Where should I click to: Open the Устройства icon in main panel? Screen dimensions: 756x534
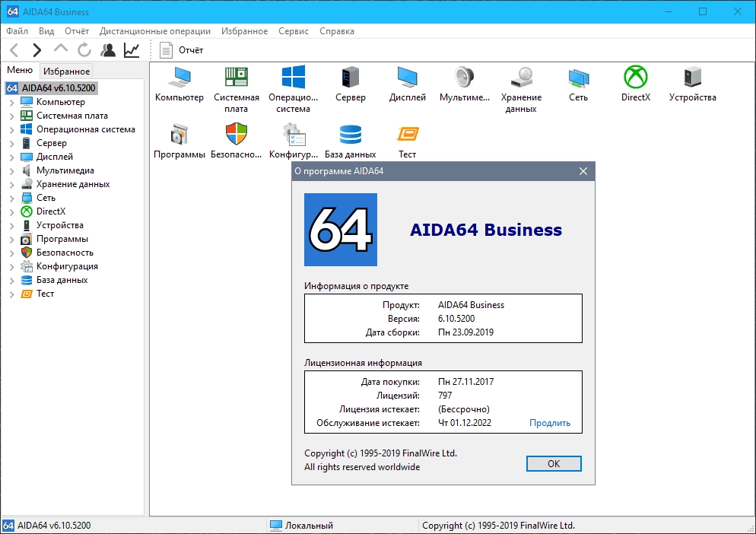[x=692, y=77]
